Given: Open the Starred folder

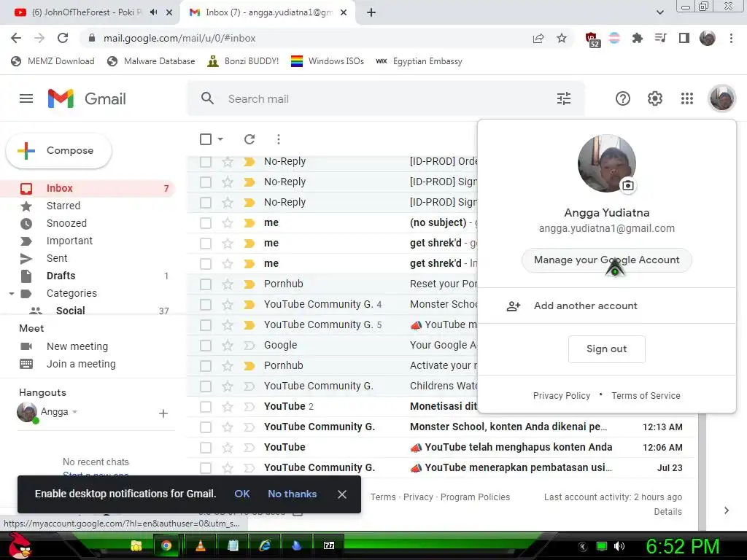Looking at the screenshot, I should click(63, 206).
